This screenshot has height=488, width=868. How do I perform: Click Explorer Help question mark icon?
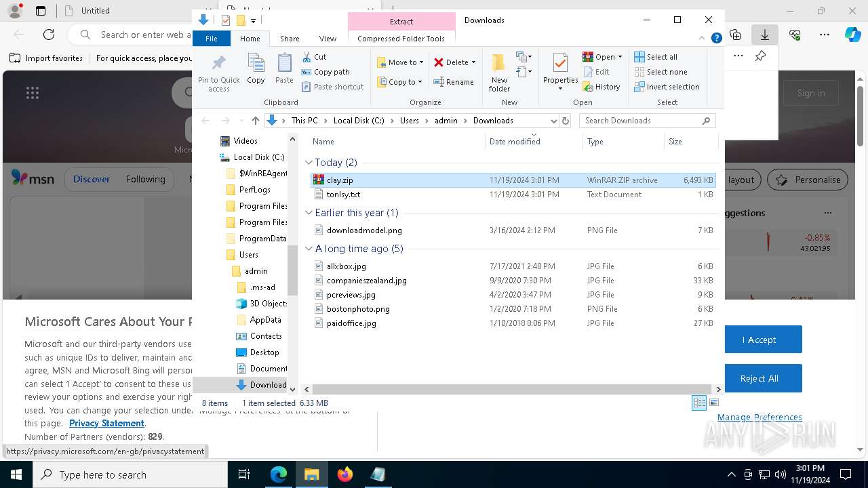click(716, 39)
